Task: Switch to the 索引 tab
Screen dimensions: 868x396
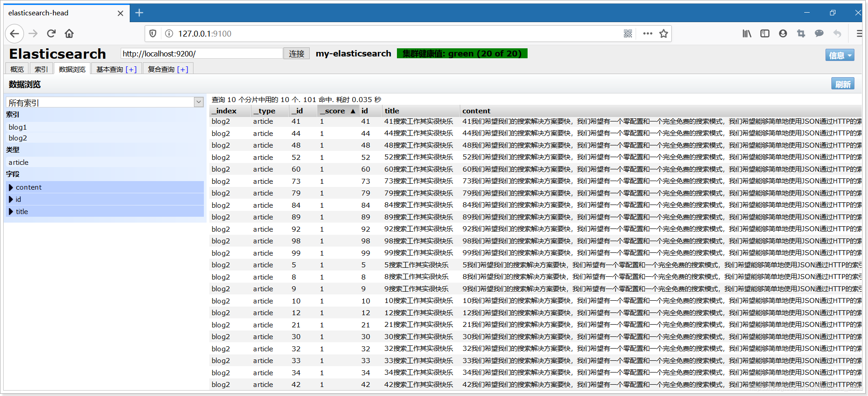Action: pos(41,69)
